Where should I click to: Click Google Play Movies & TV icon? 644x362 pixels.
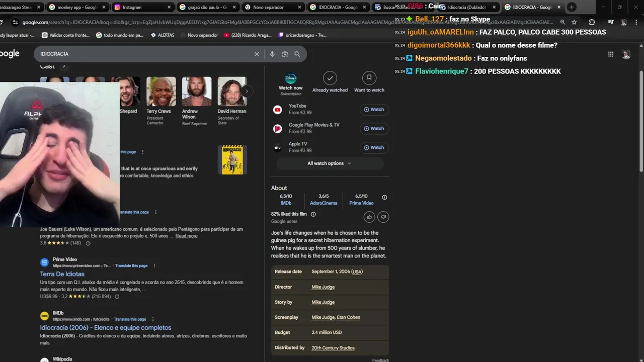[x=278, y=129]
